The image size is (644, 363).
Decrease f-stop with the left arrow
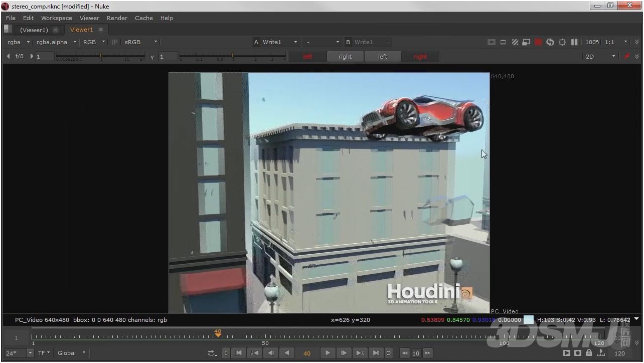pos(8,56)
